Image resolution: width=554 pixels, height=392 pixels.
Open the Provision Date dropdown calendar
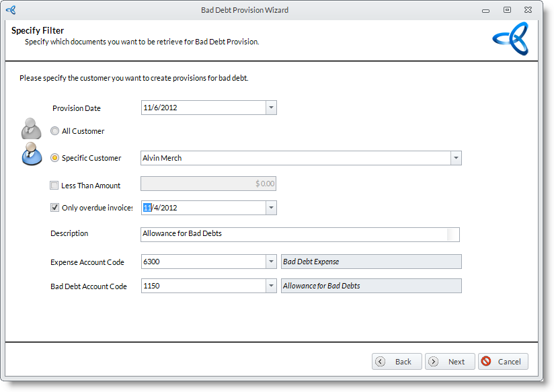tap(270, 108)
